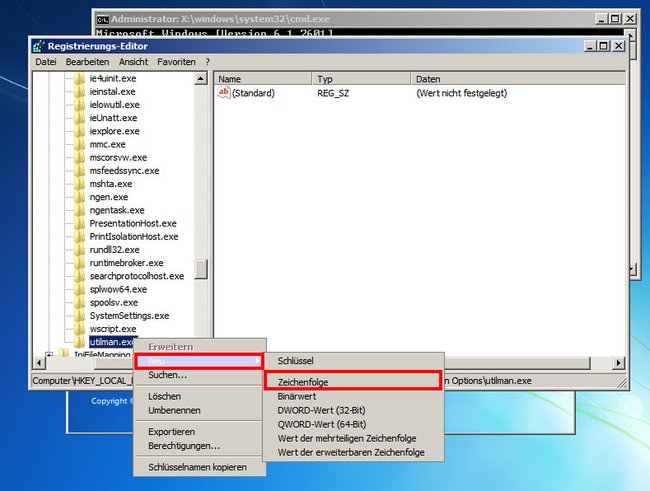Select Umbenennen in context menu
650x491 pixels.
click(199, 411)
